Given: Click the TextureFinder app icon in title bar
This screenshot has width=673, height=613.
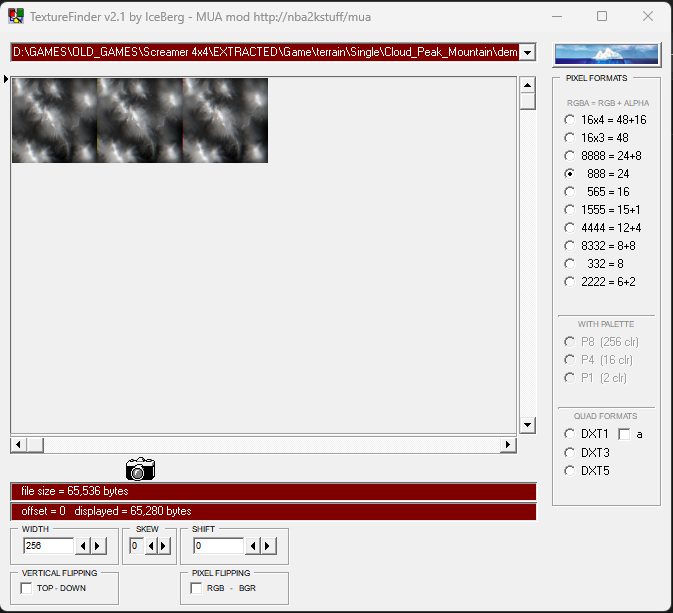Looking at the screenshot, I should click(16, 16).
